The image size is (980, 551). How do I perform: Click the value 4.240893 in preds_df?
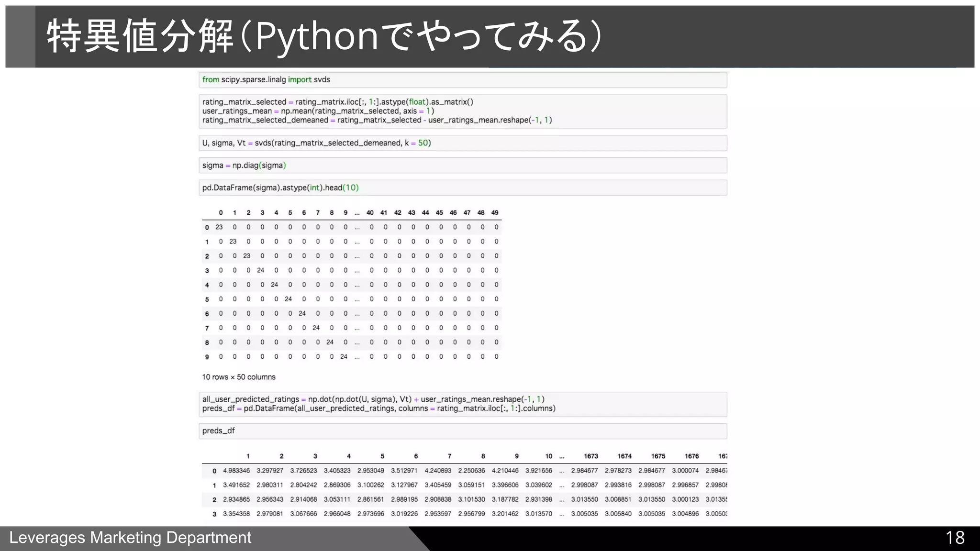438,471
